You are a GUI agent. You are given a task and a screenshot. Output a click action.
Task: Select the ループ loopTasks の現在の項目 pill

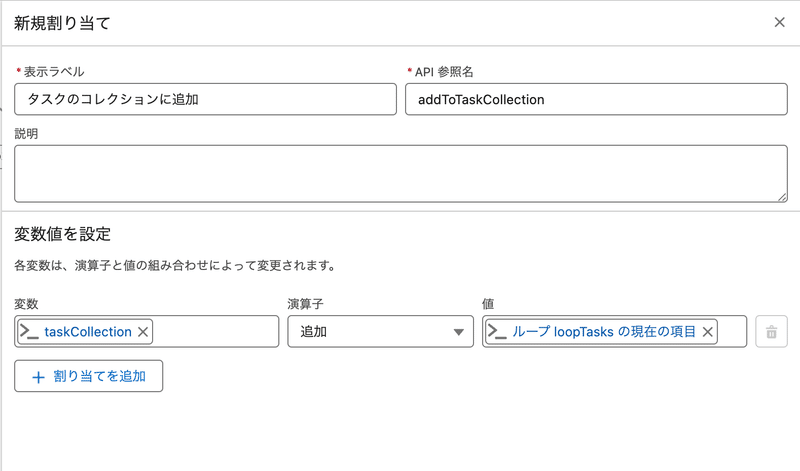(604, 332)
